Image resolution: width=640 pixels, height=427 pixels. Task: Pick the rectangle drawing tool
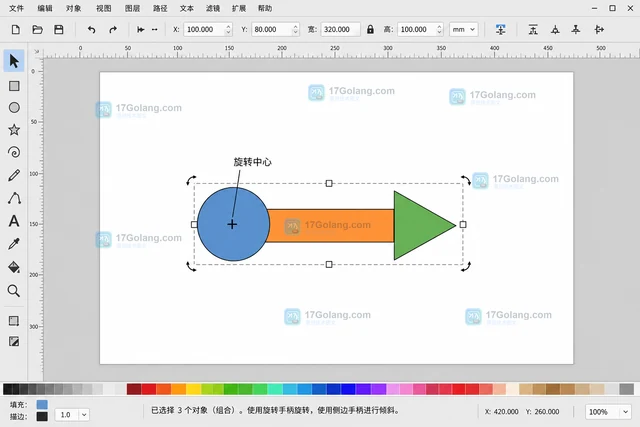point(14,86)
